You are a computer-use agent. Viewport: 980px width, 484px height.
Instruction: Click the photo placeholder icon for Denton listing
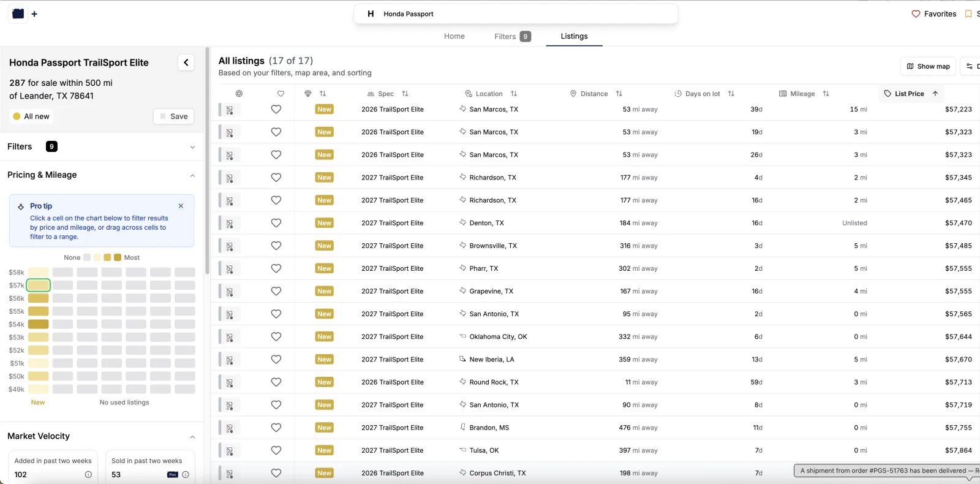pyautogui.click(x=230, y=223)
